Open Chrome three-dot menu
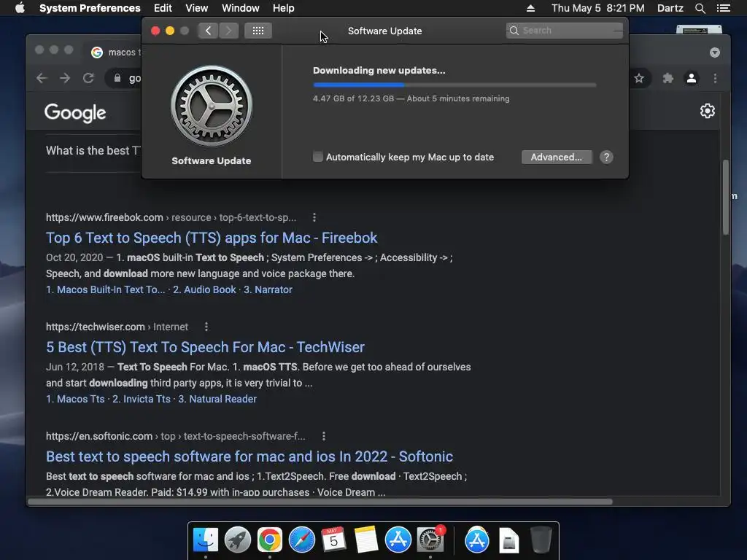This screenshot has height=560, width=747. click(x=715, y=78)
